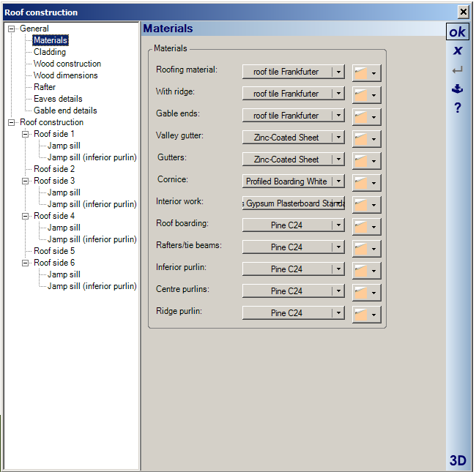Open the 3D preview button
The width and height of the screenshot is (476, 472).
(x=458, y=460)
